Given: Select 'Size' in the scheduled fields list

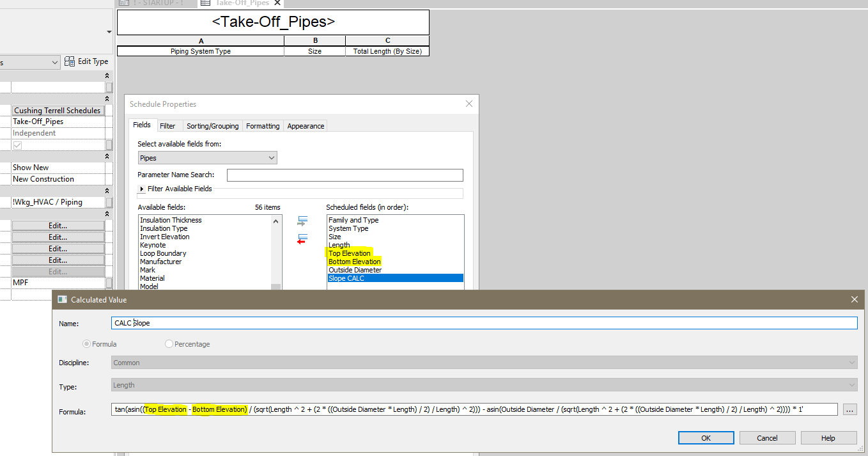Looking at the screenshot, I should [335, 237].
